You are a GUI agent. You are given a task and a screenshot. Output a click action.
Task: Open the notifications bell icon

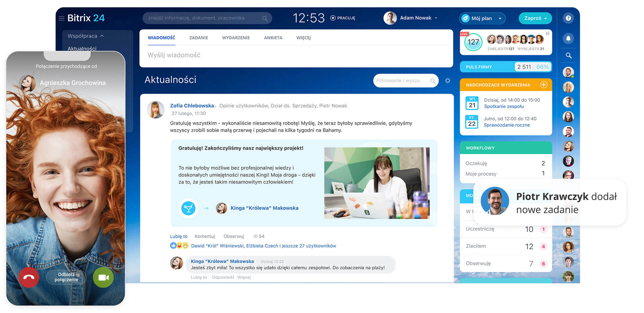pyautogui.click(x=568, y=38)
